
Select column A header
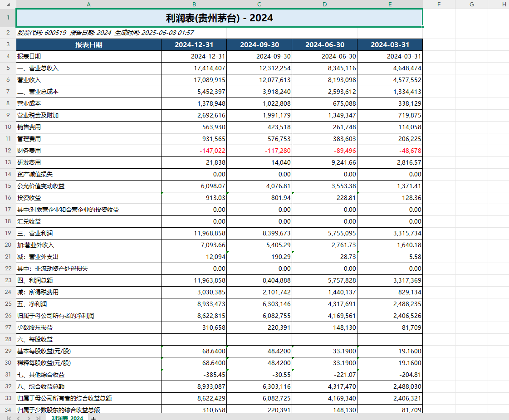tap(88, 4)
